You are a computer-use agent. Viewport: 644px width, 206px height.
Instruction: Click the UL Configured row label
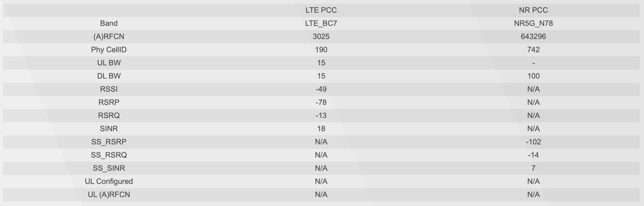coord(109,182)
